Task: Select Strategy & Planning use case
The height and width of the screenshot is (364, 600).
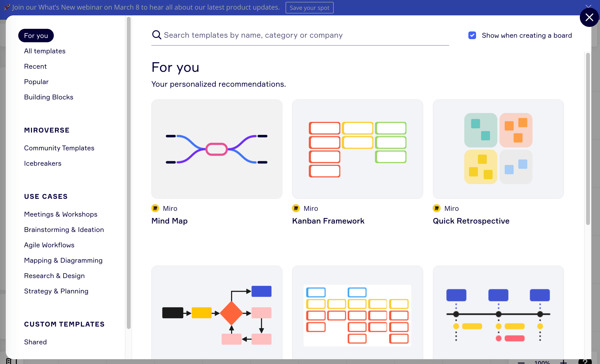Action: (x=56, y=291)
